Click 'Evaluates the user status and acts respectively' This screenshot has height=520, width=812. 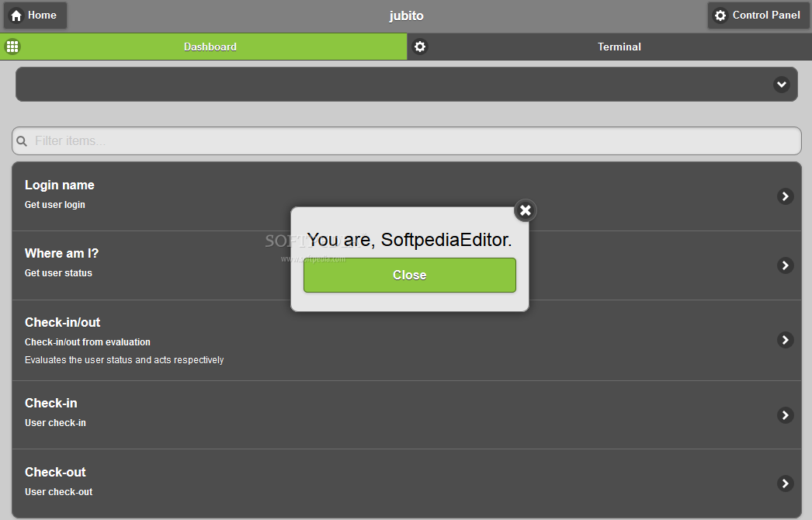124,360
